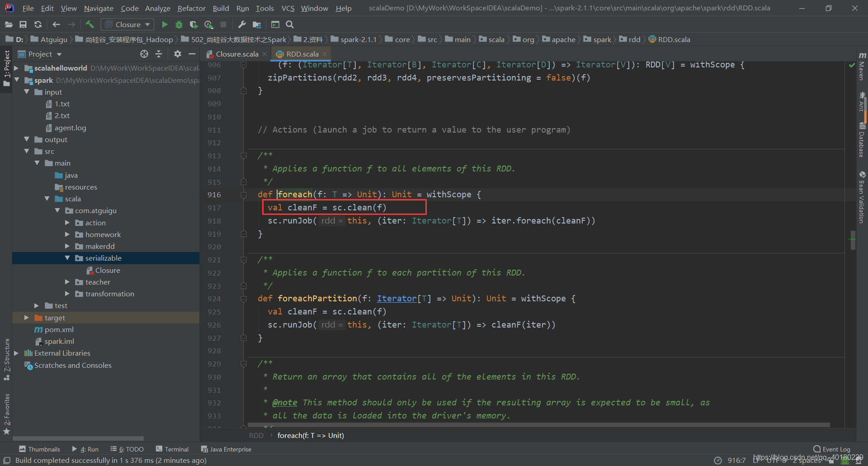868x466 pixels.
Task: Open the Navigate menu
Action: tap(99, 8)
